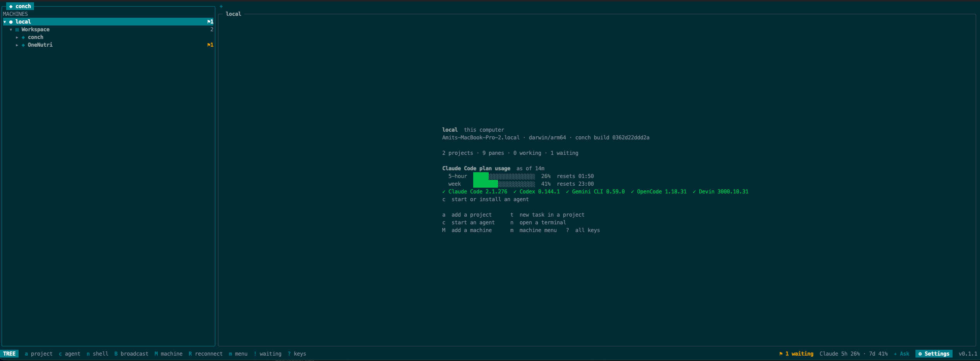980x361 pixels.
Task: Click 'c agent' in the bottom bar
Action: 70,354
